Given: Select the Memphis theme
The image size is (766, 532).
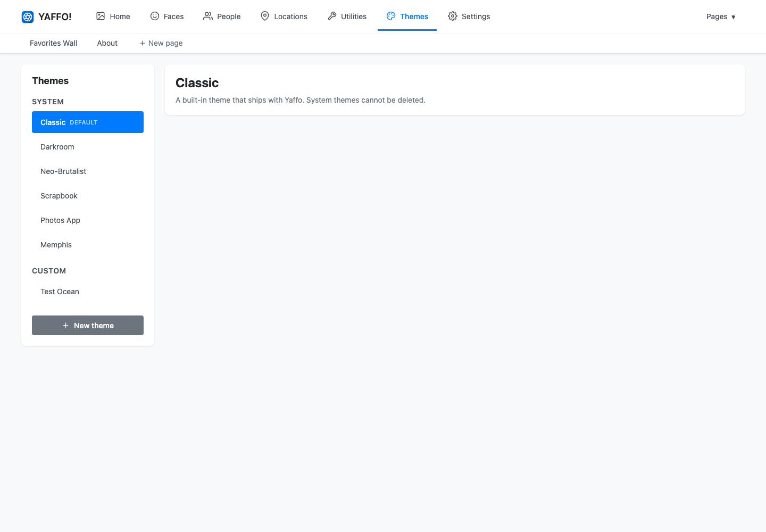Looking at the screenshot, I should 88,245.
